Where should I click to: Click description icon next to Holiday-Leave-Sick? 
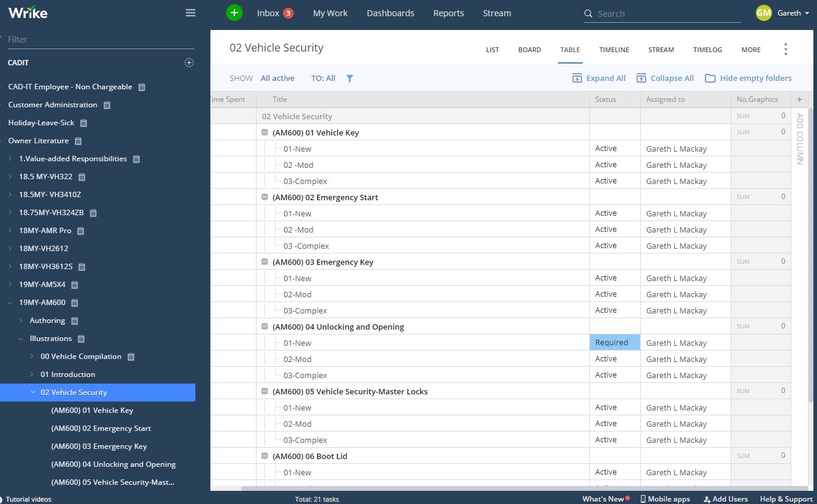[x=84, y=123]
